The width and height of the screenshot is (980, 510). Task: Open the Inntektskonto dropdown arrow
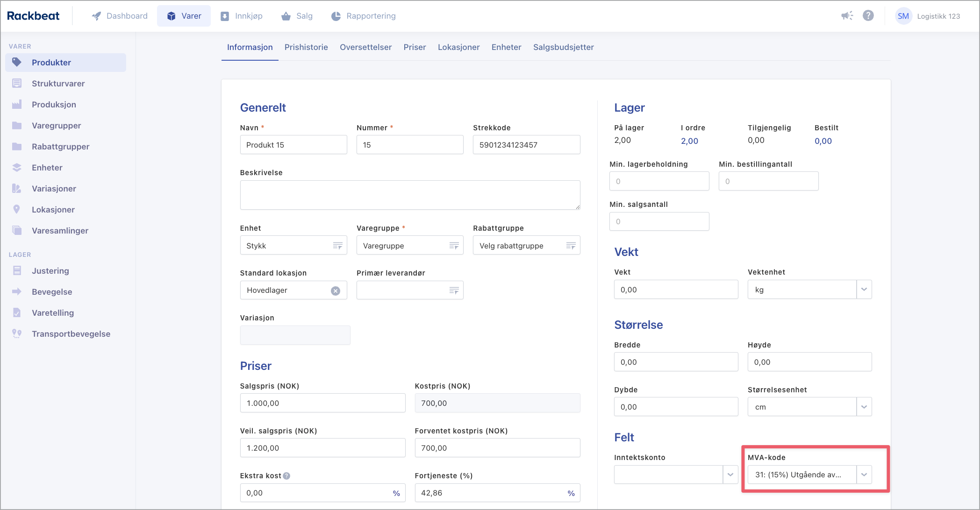click(x=730, y=475)
